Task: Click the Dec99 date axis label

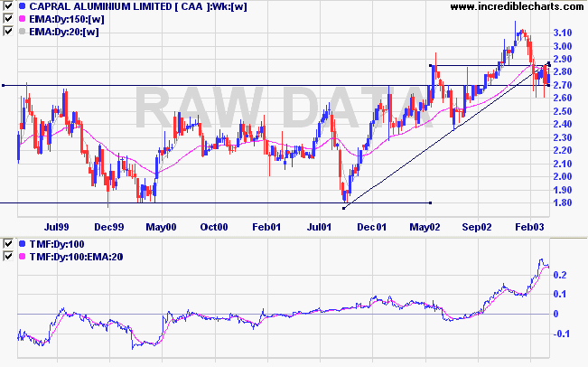Action: (109, 227)
